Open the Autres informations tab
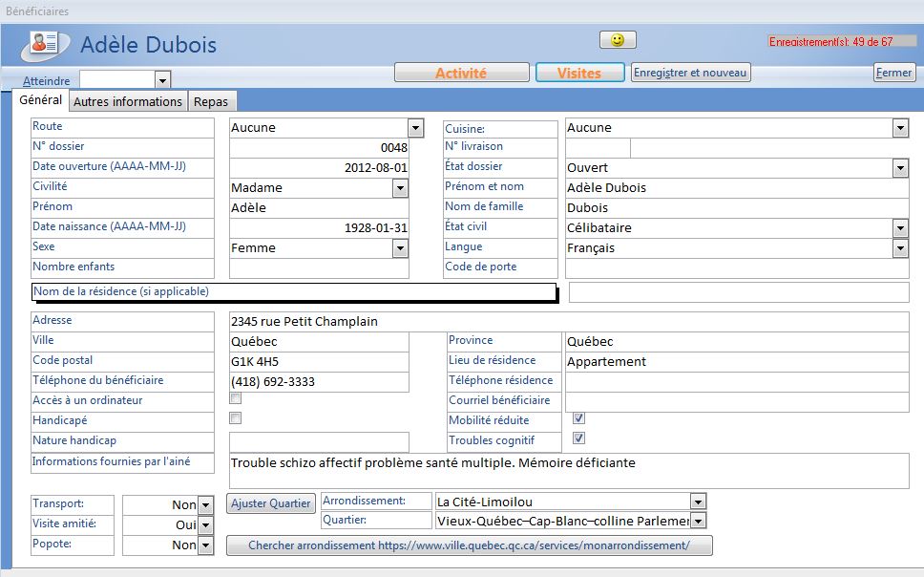This screenshot has width=924, height=577. [x=128, y=101]
